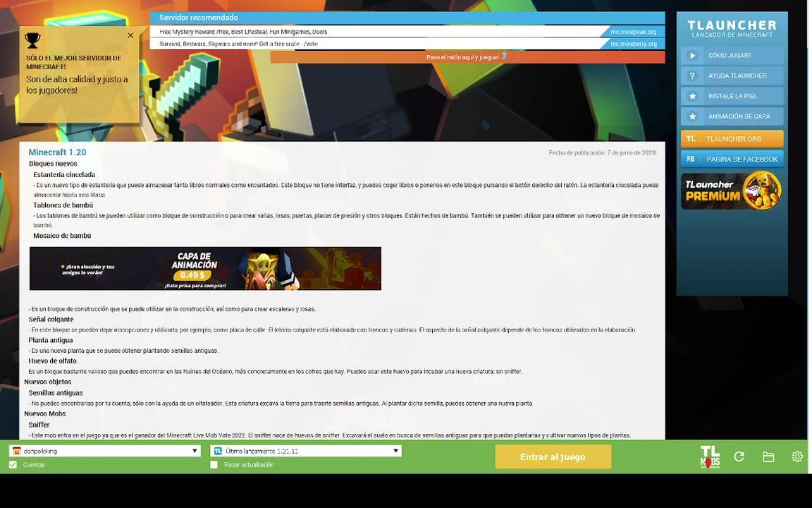Click the 'Planta antigua' heading
812x508 pixels.
[x=51, y=341]
